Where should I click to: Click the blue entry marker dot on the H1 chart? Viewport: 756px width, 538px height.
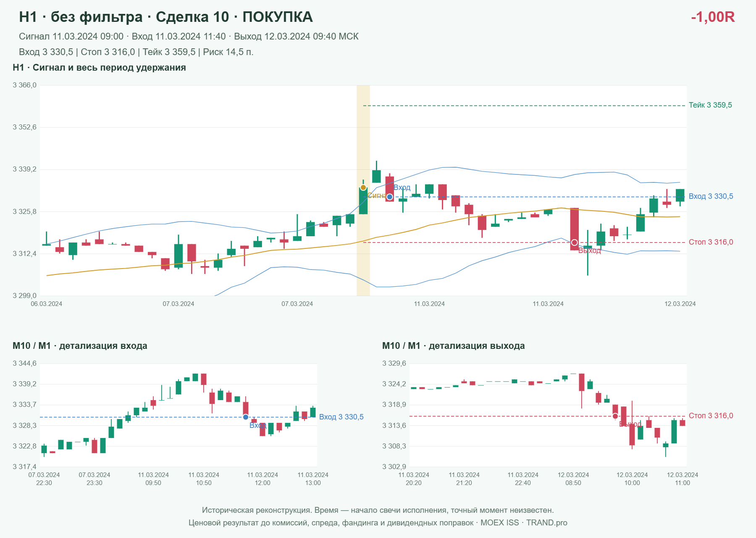390,197
